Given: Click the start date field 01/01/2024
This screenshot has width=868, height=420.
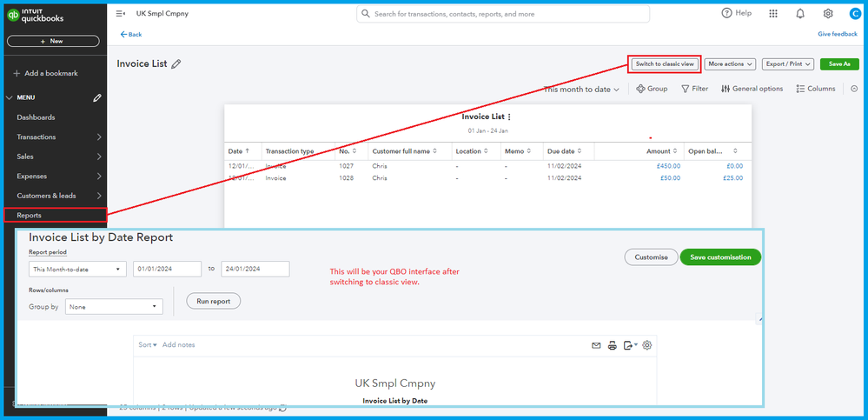Looking at the screenshot, I should (167, 270).
